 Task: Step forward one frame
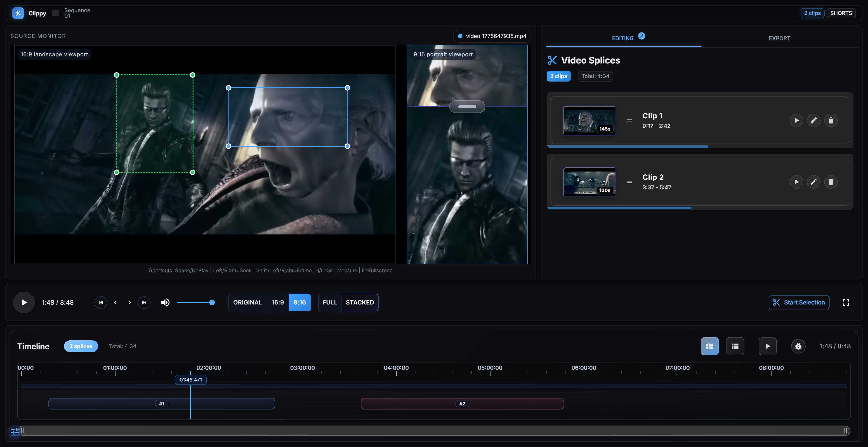point(130,302)
